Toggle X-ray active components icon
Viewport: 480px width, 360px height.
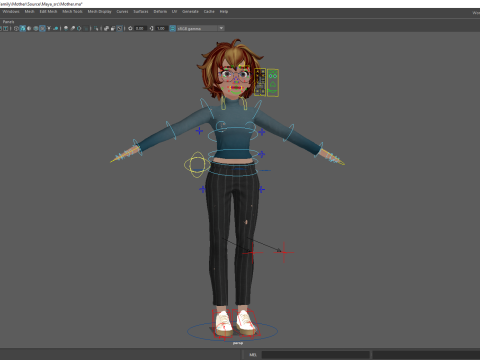[x=113, y=28]
